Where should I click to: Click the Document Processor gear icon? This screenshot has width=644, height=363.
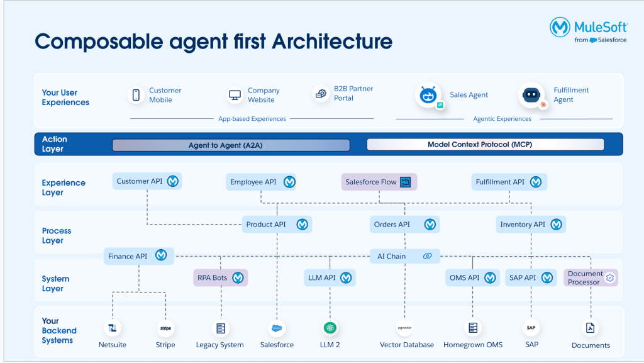610,278
